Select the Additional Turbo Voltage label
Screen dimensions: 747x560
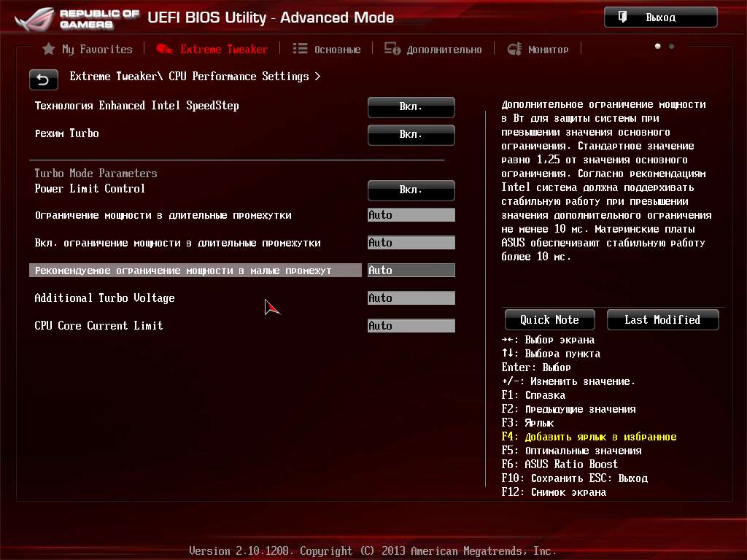click(104, 298)
